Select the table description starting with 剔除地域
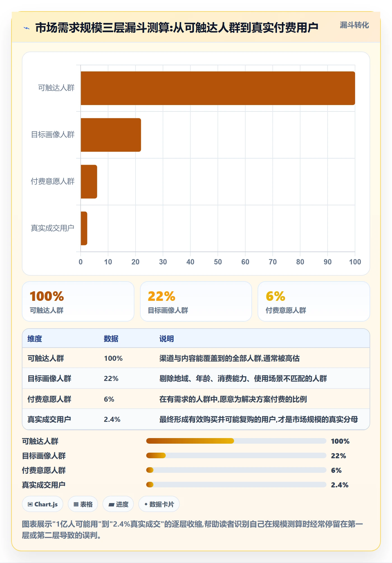 [x=243, y=378]
